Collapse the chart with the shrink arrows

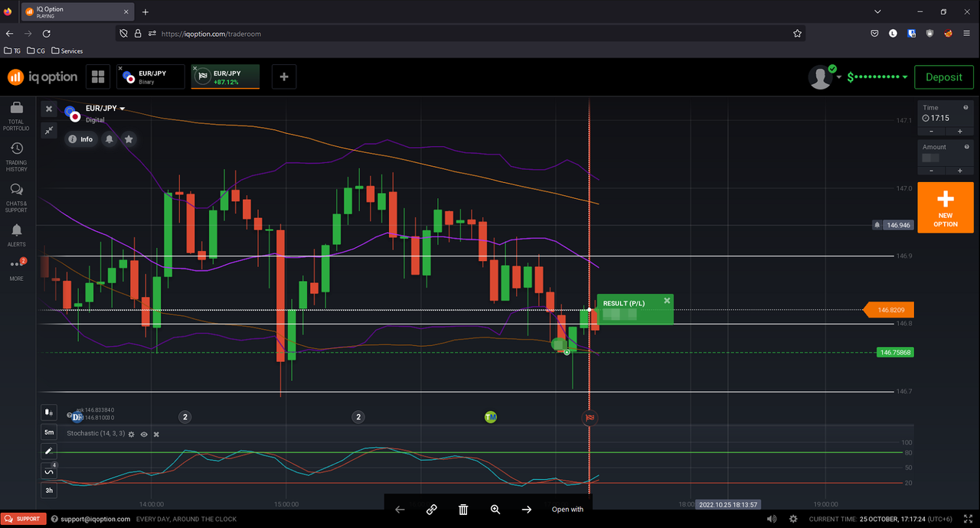[x=49, y=131]
